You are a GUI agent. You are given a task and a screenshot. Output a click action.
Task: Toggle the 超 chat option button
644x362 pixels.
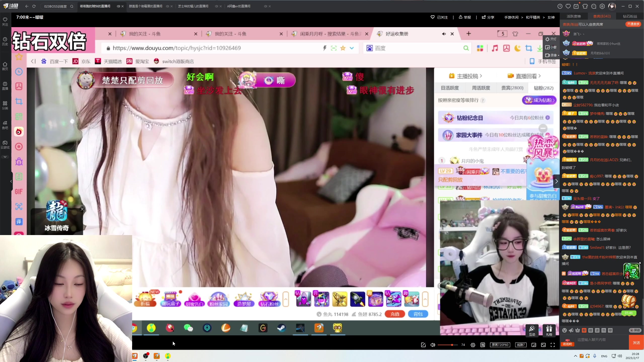coord(591,330)
